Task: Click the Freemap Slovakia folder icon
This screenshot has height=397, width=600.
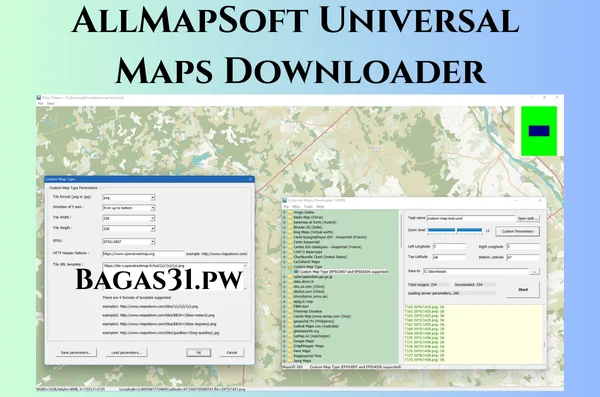Action: [x=290, y=311]
